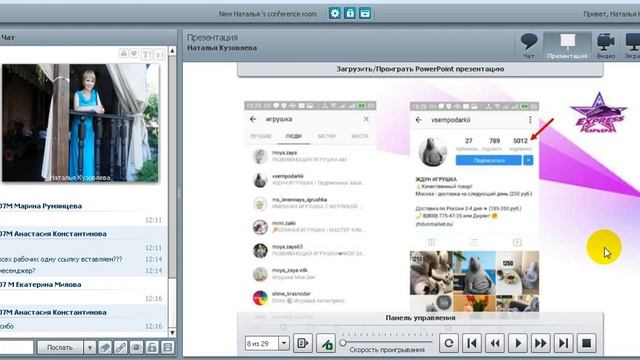Viewport: 640px width, 360px height.
Task: Click the blue Подписаться follow button
Action: [x=489, y=160]
